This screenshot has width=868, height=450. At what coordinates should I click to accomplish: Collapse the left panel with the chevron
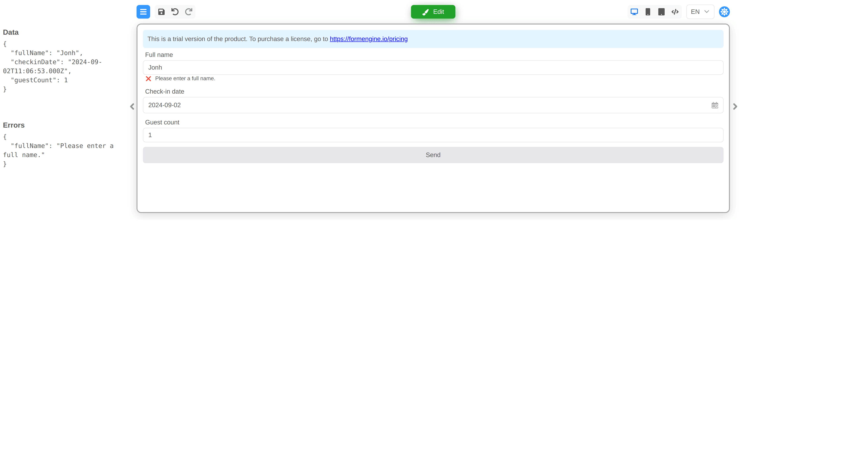(132, 106)
